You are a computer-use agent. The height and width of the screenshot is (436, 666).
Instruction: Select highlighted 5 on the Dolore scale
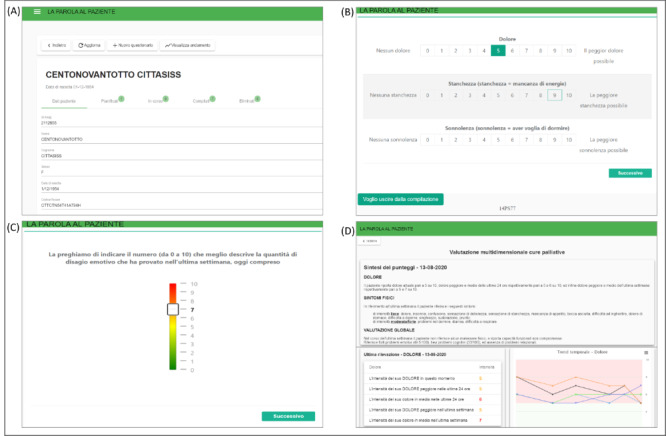(x=498, y=51)
